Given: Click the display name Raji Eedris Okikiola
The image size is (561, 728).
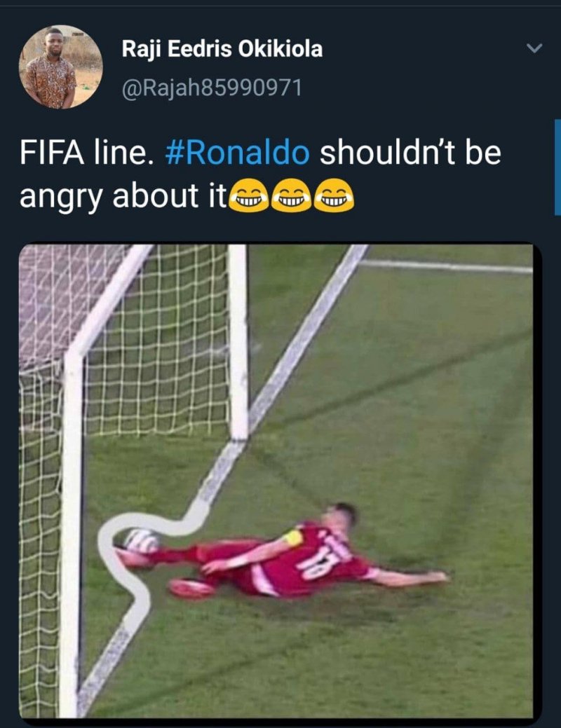Looking at the screenshot, I should tap(222, 49).
